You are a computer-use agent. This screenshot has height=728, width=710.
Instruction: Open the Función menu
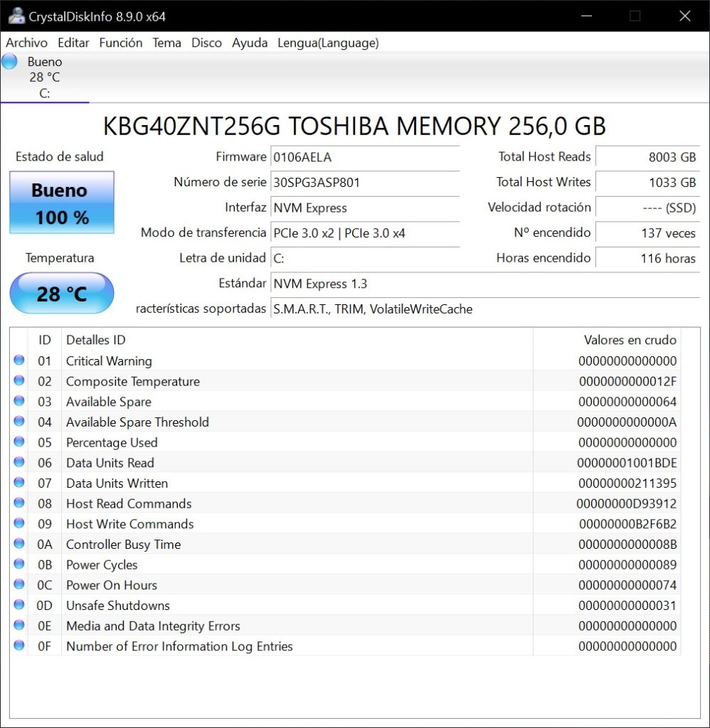(x=120, y=43)
